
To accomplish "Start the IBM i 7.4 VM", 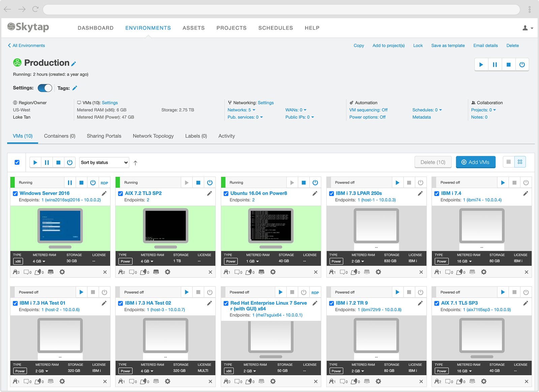I will point(503,183).
